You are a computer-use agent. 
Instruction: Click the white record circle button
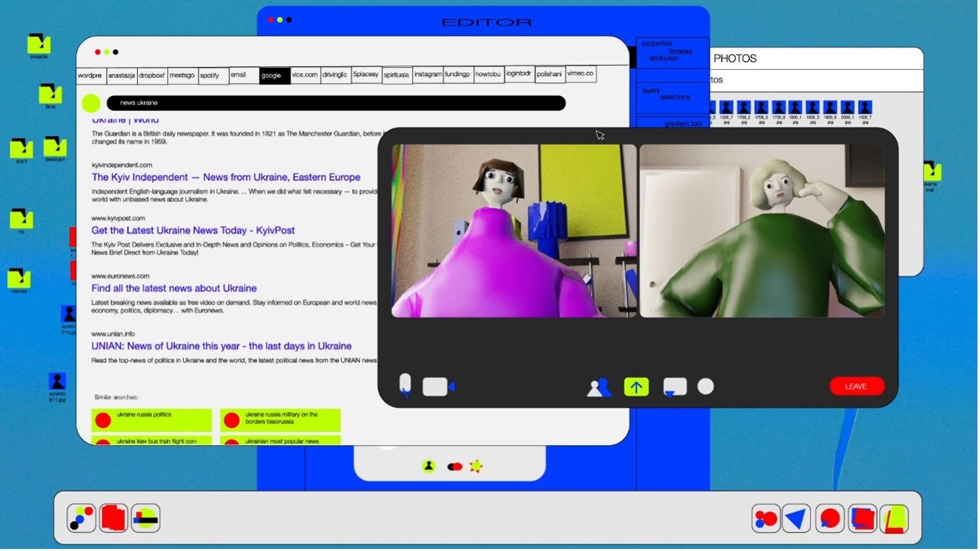705,386
